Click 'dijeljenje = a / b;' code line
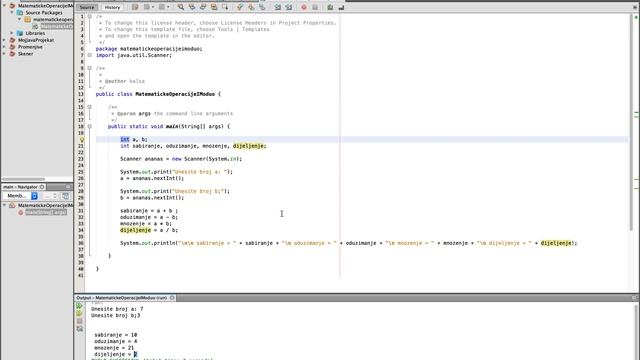 tap(149, 230)
